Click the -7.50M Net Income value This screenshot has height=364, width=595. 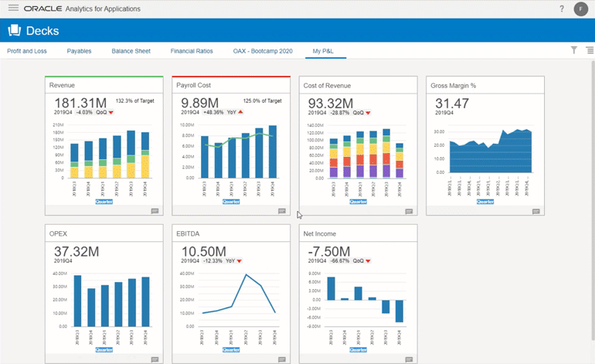329,251
